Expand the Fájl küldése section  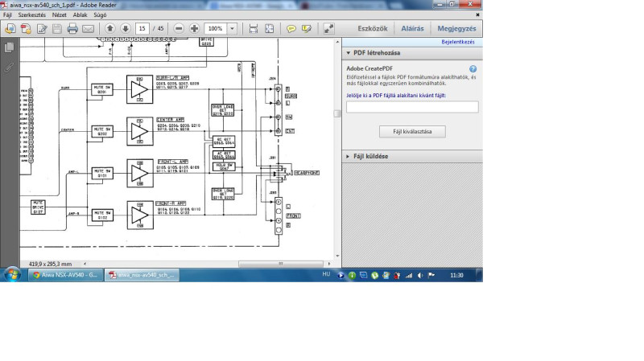click(x=348, y=156)
